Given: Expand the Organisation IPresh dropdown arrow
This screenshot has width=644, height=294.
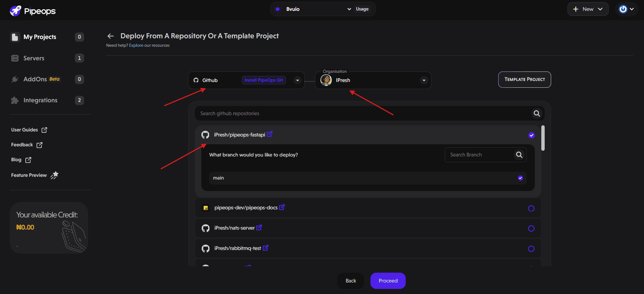Looking at the screenshot, I should click(424, 80).
